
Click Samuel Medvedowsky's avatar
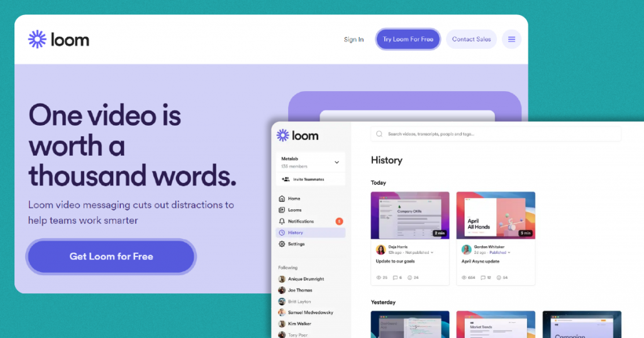[x=282, y=313]
